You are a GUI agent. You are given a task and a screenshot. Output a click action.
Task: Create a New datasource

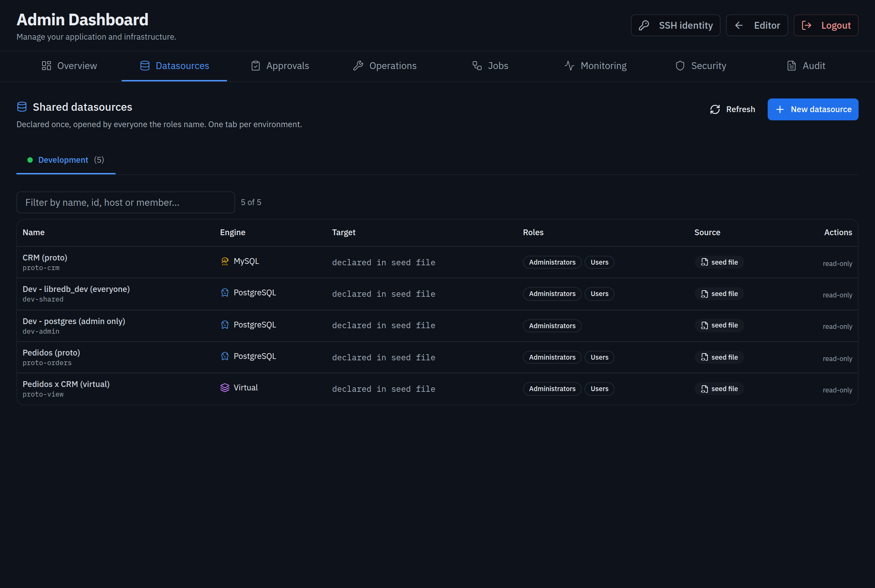(x=813, y=109)
